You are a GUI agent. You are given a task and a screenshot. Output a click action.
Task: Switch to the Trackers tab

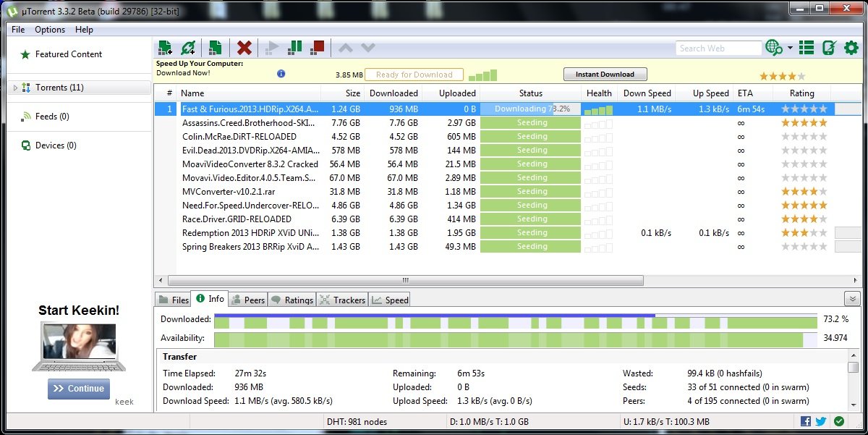(x=342, y=300)
